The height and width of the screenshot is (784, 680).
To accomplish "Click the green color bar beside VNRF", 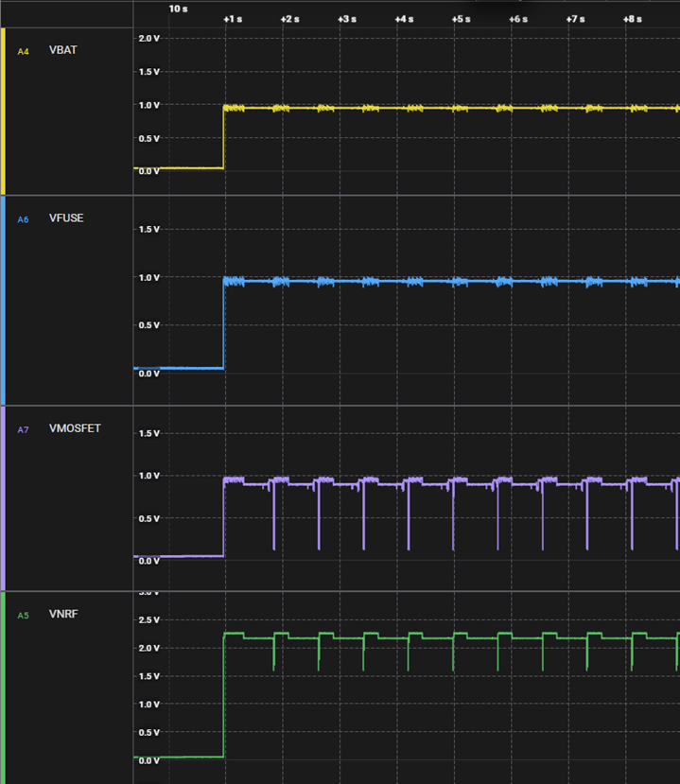I will 3,687.
